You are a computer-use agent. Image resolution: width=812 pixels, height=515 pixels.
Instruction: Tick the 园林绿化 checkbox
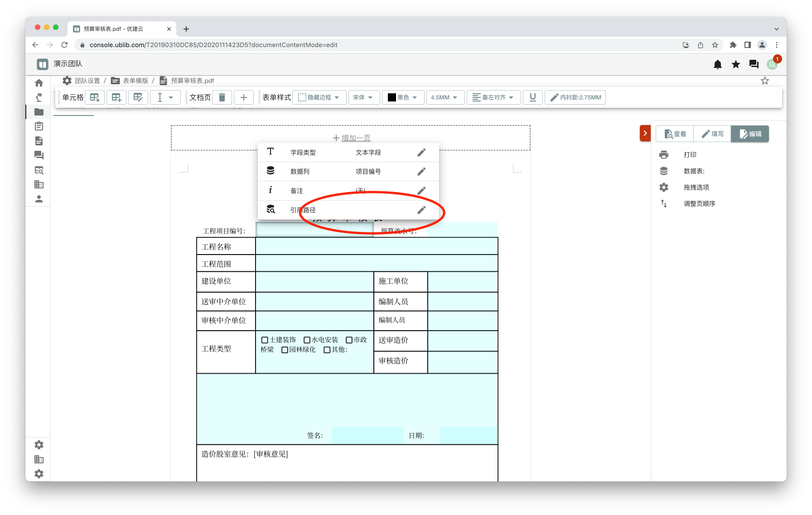(285, 350)
